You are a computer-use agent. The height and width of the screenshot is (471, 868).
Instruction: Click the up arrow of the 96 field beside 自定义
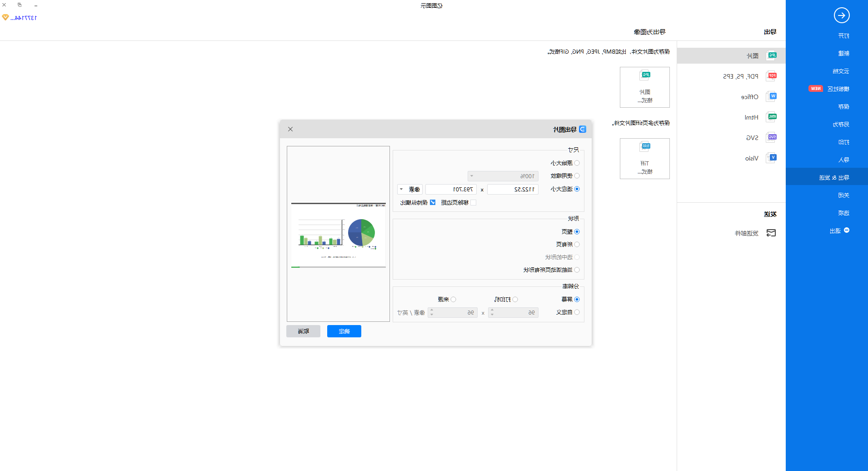pos(492,310)
